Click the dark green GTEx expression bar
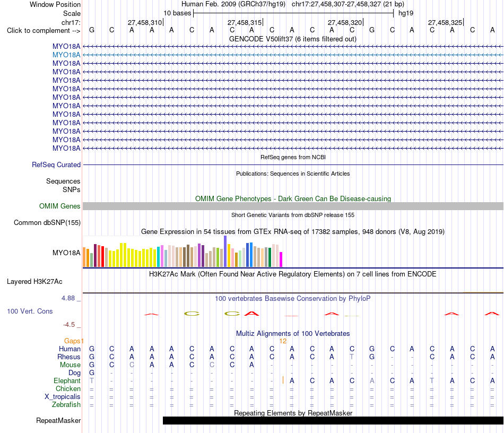This screenshot has height=433, width=504. pyautogui.click(x=270, y=257)
